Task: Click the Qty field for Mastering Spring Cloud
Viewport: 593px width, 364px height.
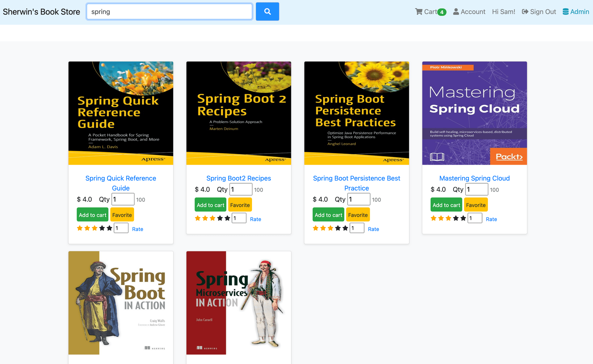Action: coord(477,189)
